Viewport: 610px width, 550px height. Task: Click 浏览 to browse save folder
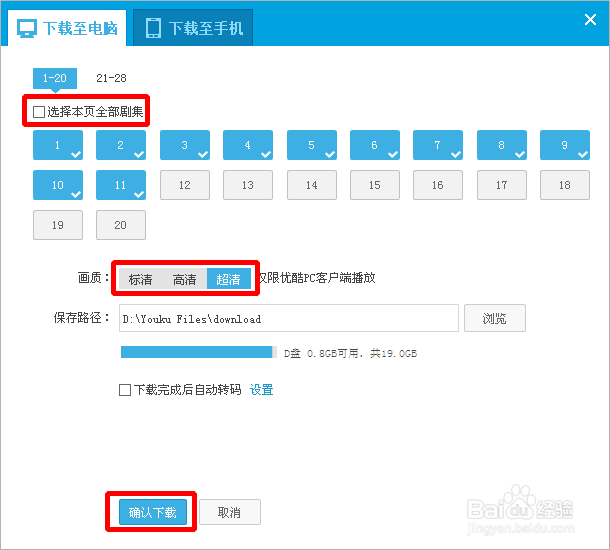(495, 319)
